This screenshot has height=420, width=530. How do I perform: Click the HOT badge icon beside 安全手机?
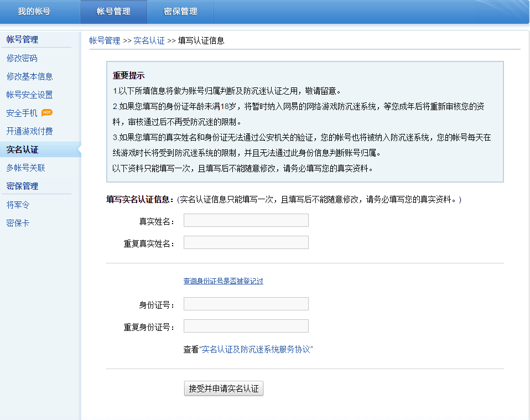47,113
